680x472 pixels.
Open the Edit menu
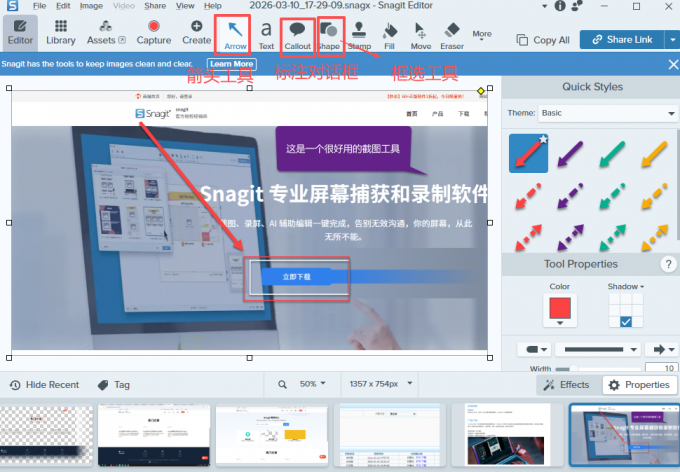tap(63, 6)
